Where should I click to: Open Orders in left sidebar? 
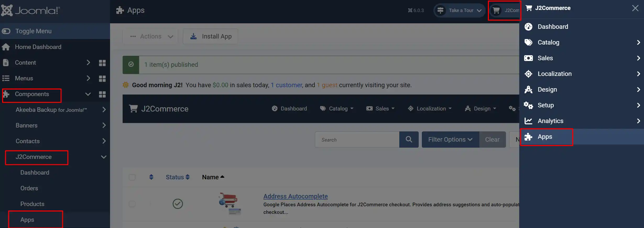(x=29, y=188)
